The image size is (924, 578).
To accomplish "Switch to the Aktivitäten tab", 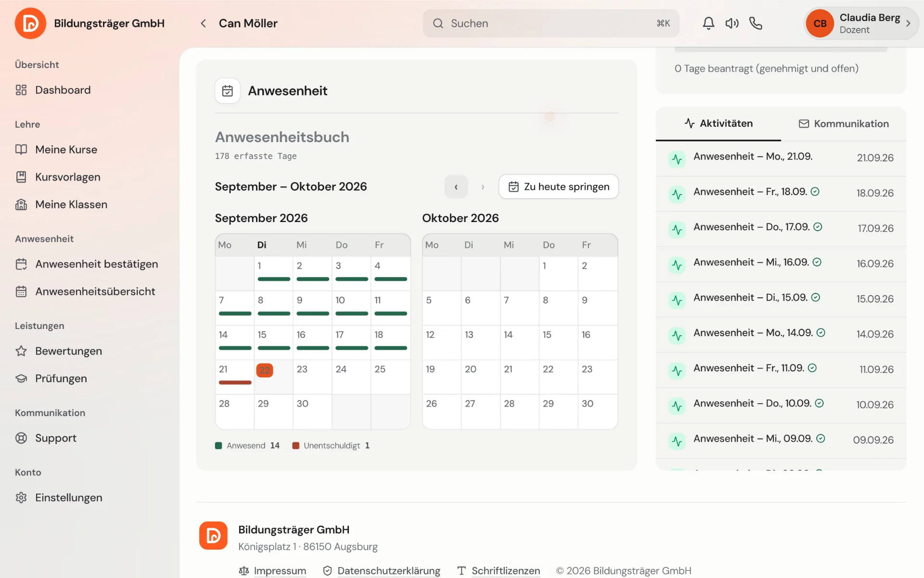I will 718,124.
